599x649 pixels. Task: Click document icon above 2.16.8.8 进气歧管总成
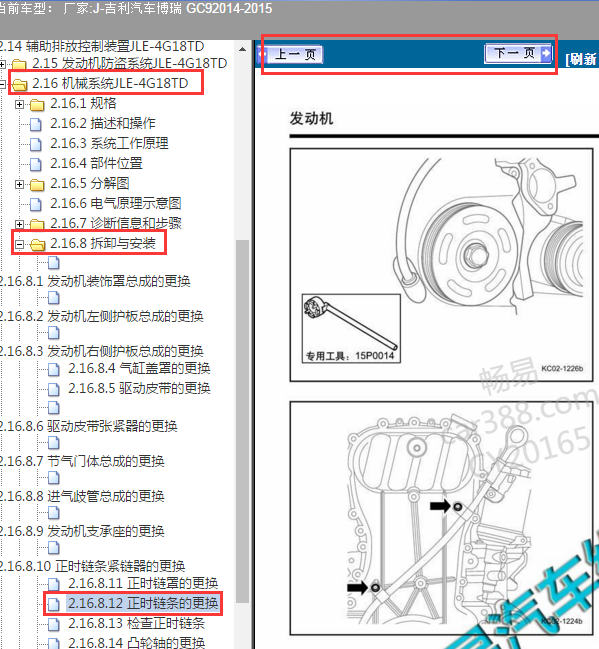click(53, 478)
